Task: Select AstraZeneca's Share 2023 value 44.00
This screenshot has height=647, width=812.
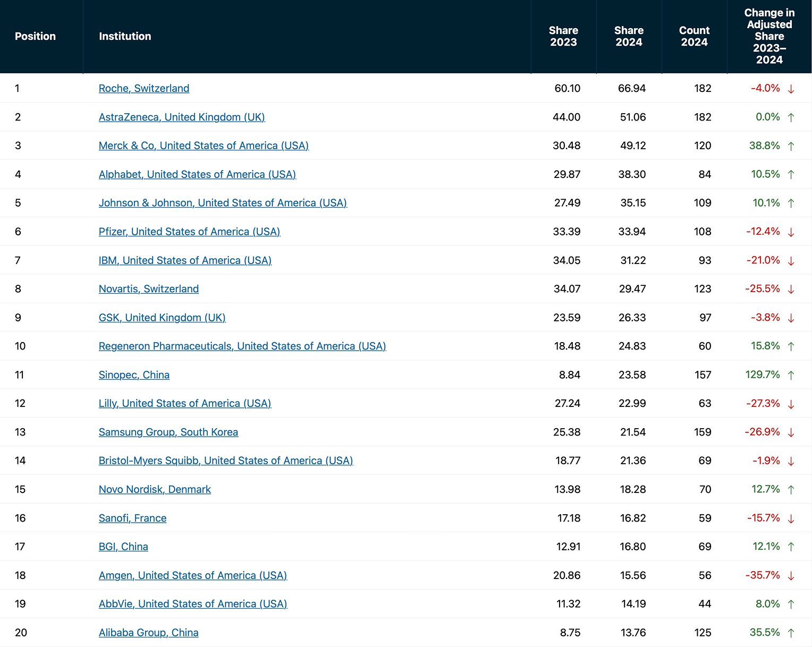Action: pos(566,117)
